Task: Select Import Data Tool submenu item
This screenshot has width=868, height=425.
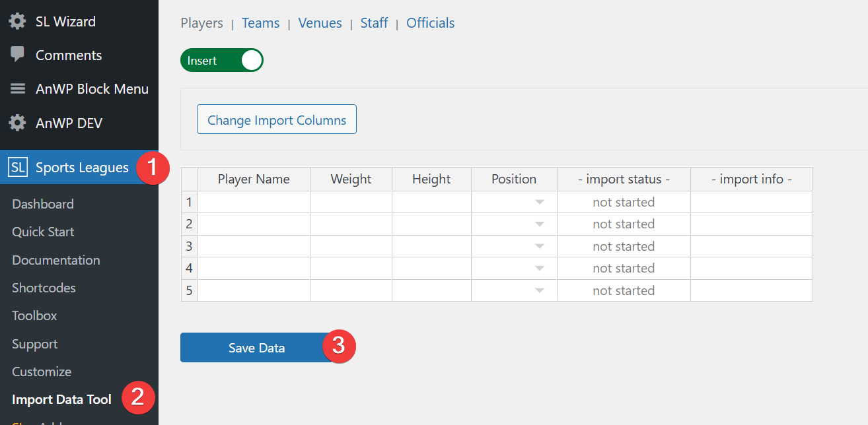Action: coord(61,399)
